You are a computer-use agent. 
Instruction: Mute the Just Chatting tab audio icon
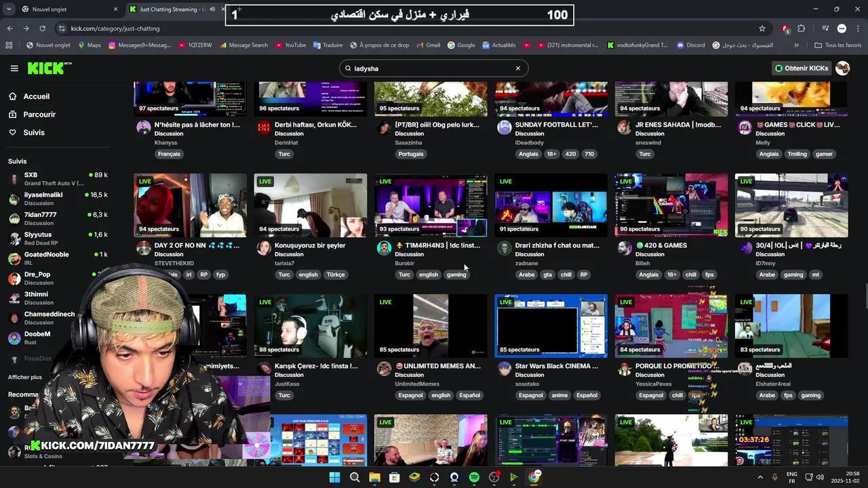213,9
